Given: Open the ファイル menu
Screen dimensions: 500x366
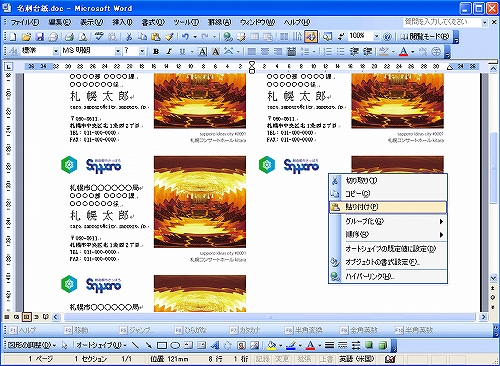Looking at the screenshot, I should click(25, 22).
